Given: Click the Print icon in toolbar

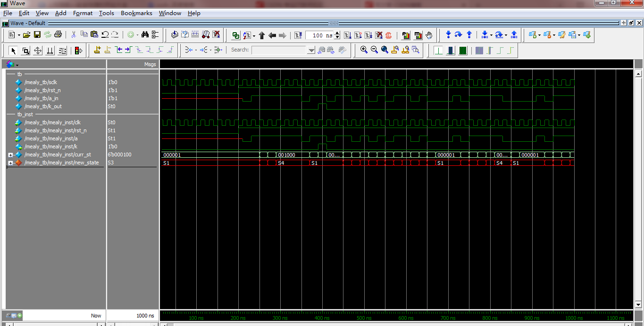Looking at the screenshot, I should pyautogui.click(x=58, y=35).
